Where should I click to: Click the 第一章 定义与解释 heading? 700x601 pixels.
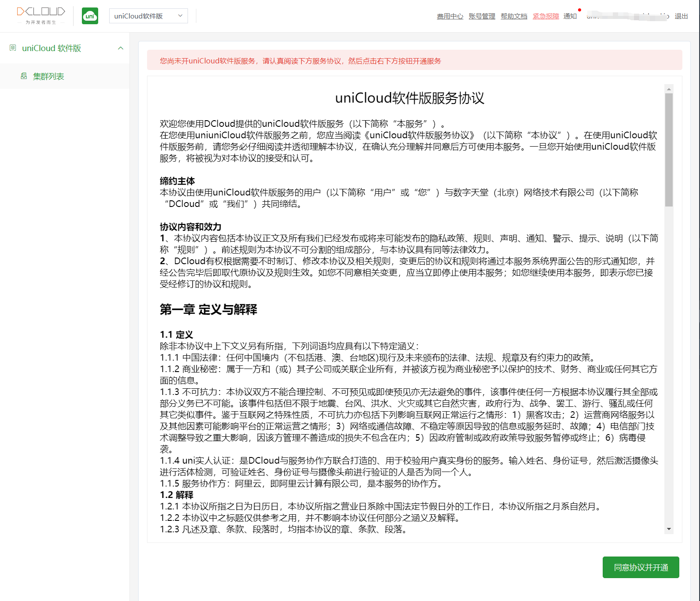(209, 310)
